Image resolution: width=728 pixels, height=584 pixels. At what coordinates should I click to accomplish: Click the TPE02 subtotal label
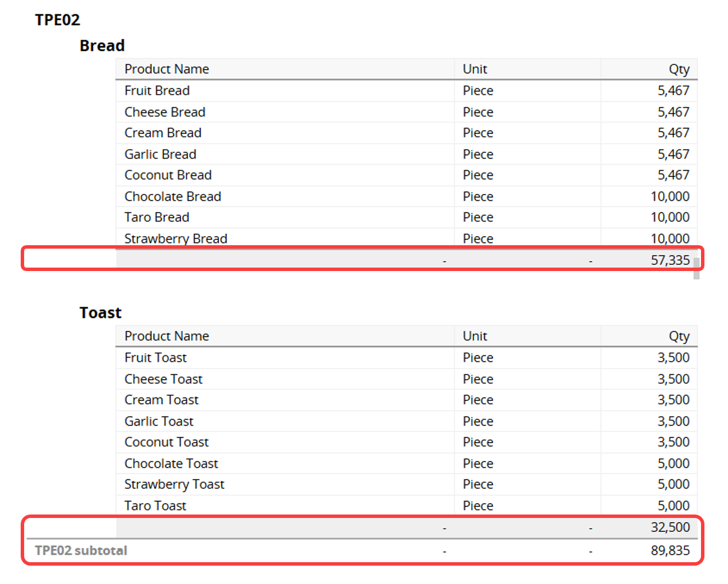[81, 551]
